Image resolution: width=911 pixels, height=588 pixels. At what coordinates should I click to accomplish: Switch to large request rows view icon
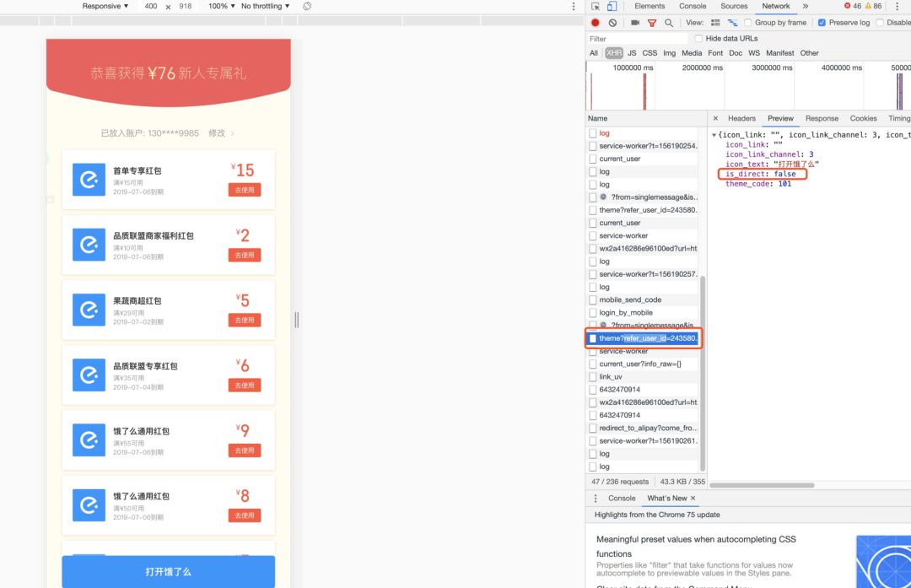point(715,23)
